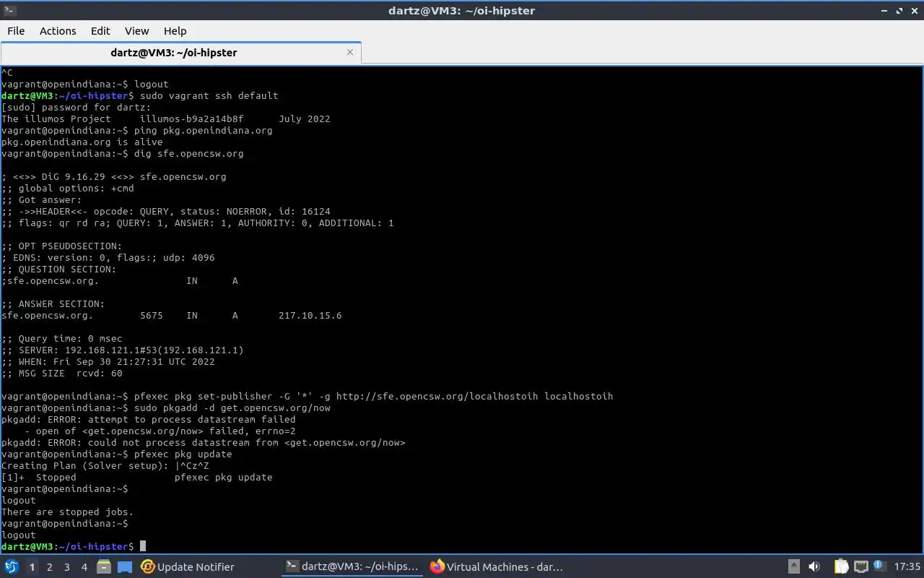924x578 pixels.
Task: Open the Help menu
Action: (x=175, y=30)
